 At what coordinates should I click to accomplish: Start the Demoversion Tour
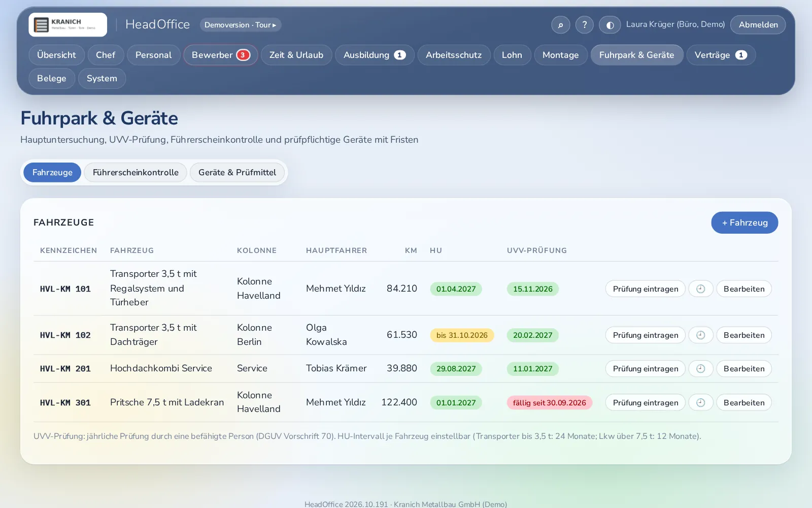(x=241, y=24)
